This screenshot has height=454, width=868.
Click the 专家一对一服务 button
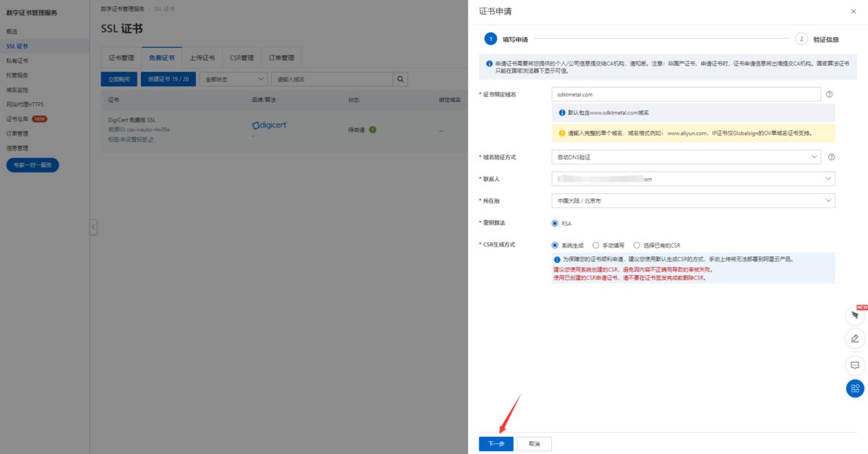pyautogui.click(x=33, y=165)
